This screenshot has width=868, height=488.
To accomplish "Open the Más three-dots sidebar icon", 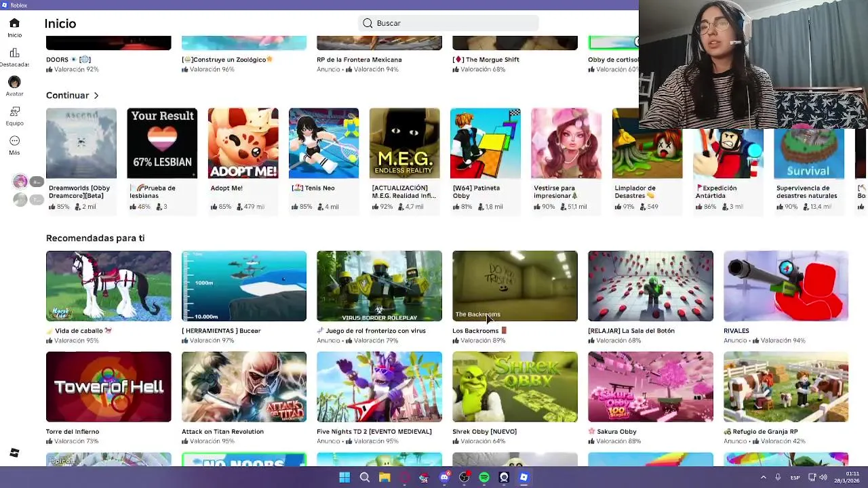I will tap(14, 141).
